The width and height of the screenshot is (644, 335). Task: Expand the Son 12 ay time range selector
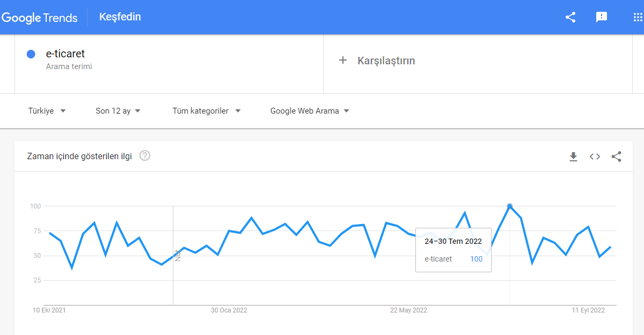(x=117, y=110)
